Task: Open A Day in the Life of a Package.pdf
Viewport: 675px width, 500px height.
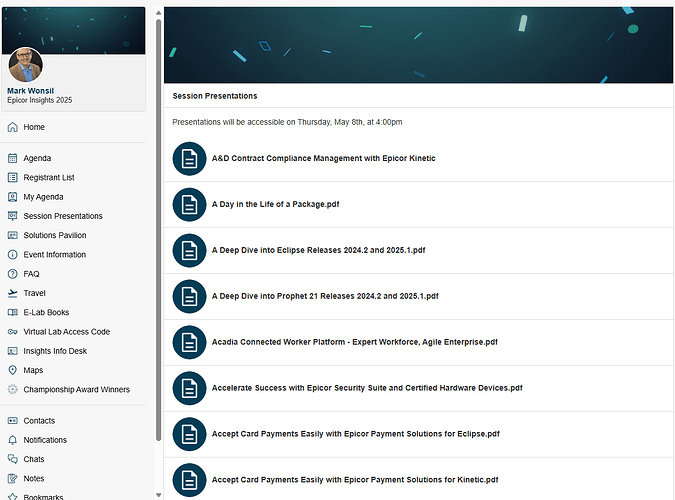Action: 276,205
